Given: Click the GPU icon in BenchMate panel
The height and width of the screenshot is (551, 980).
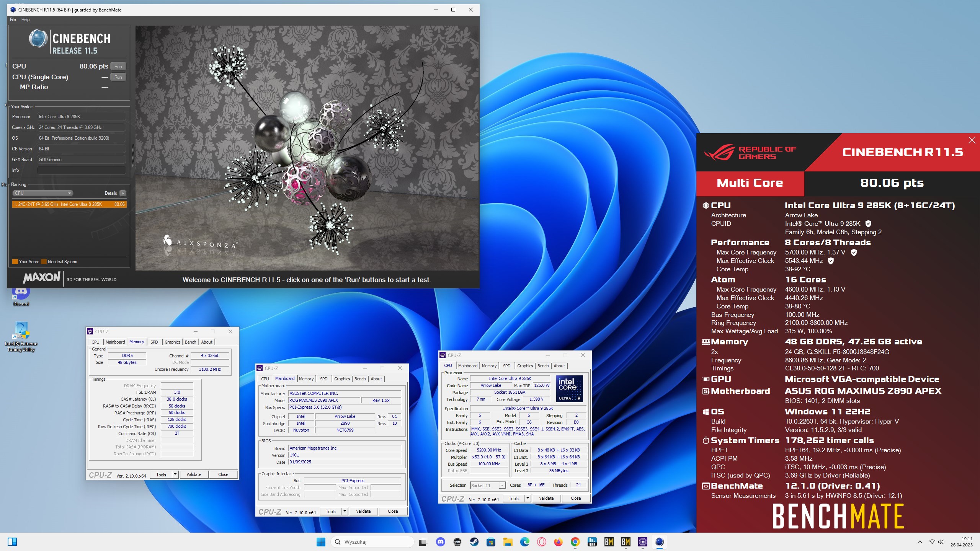Looking at the screenshot, I should pyautogui.click(x=706, y=379).
